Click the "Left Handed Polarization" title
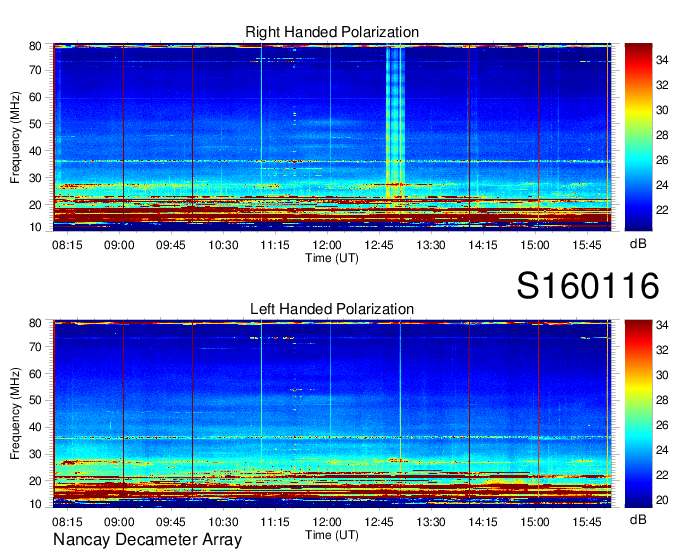Screen dimensions: 680x552 coord(332,309)
